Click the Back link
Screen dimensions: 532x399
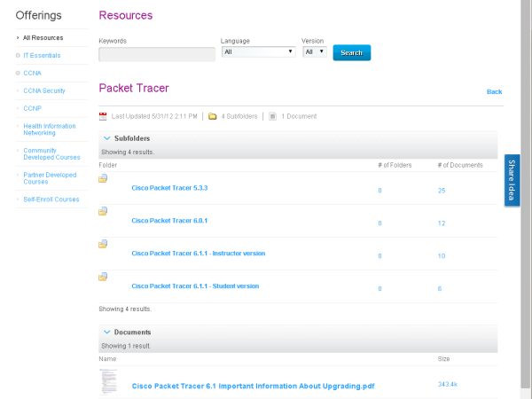coord(494,92)
